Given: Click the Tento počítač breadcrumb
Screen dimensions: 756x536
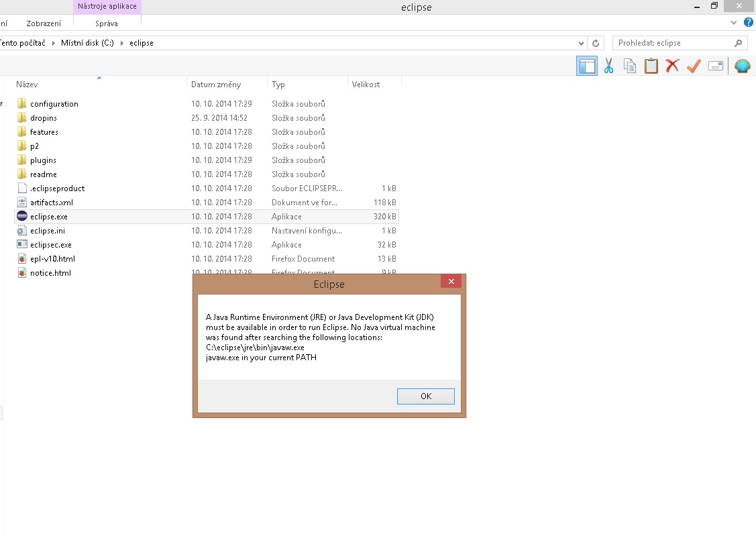Looking at the screenshot, I should coord(23,43).
